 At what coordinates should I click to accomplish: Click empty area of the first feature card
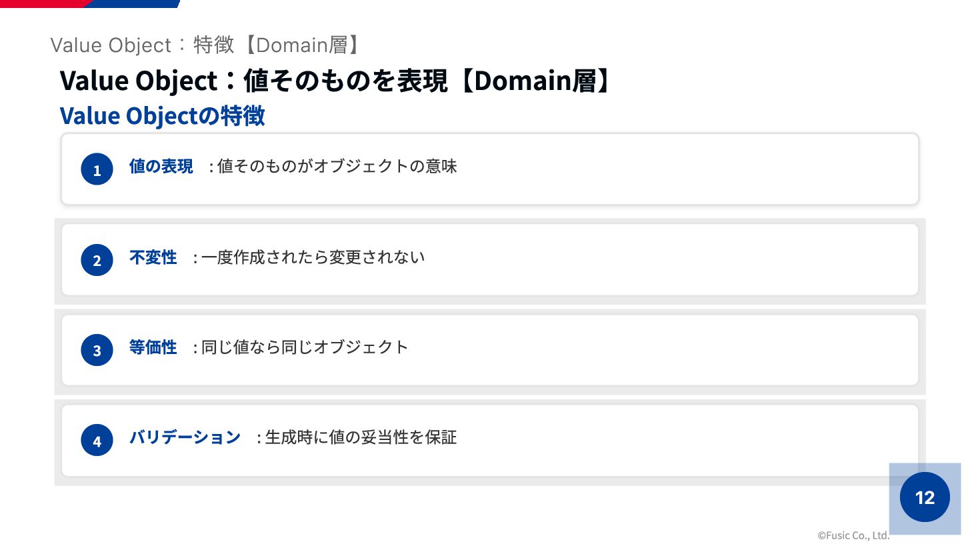tap(687, 169)
